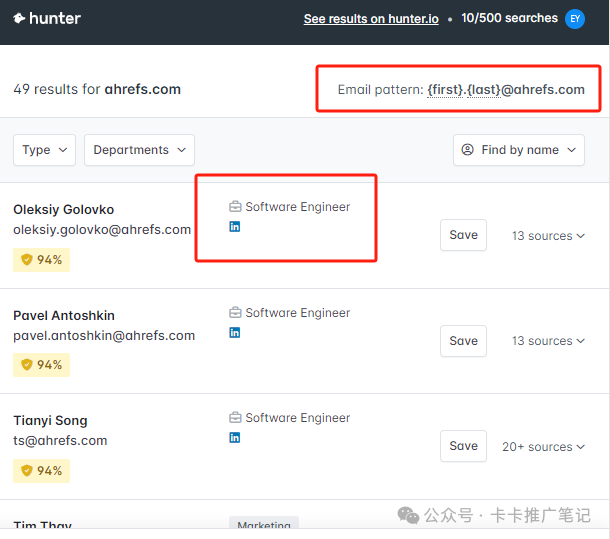Click the {first} part of the email pattern

pyautogui.click(x=445, y=90)
